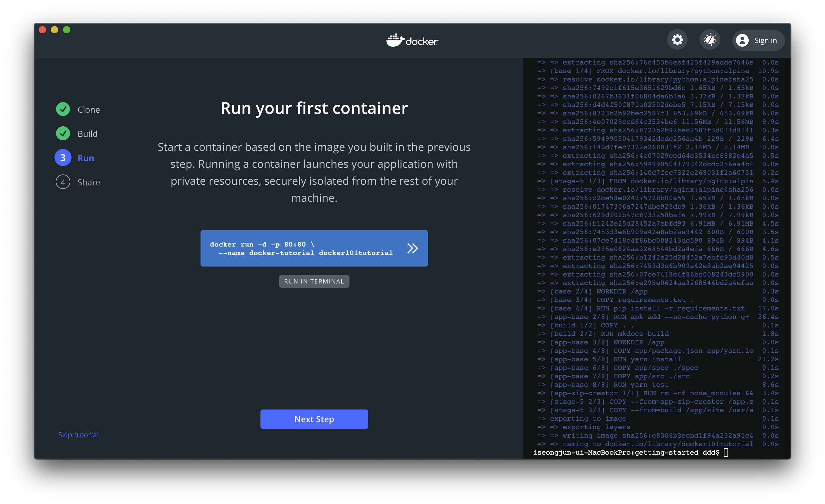This screenshot has width=825, height=504.
Task: Click the green checkmark beside Clone
Action: (63, 109)
